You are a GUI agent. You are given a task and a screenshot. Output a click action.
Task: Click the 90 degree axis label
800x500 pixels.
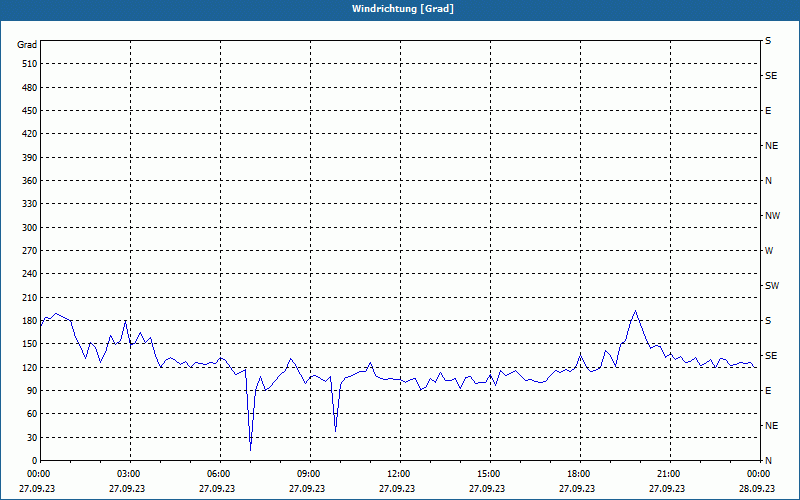(x=32, y=391)
